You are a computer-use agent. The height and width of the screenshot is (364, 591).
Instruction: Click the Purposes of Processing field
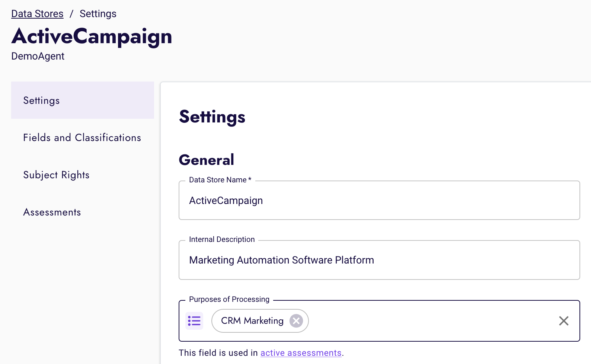pos(379,321)
